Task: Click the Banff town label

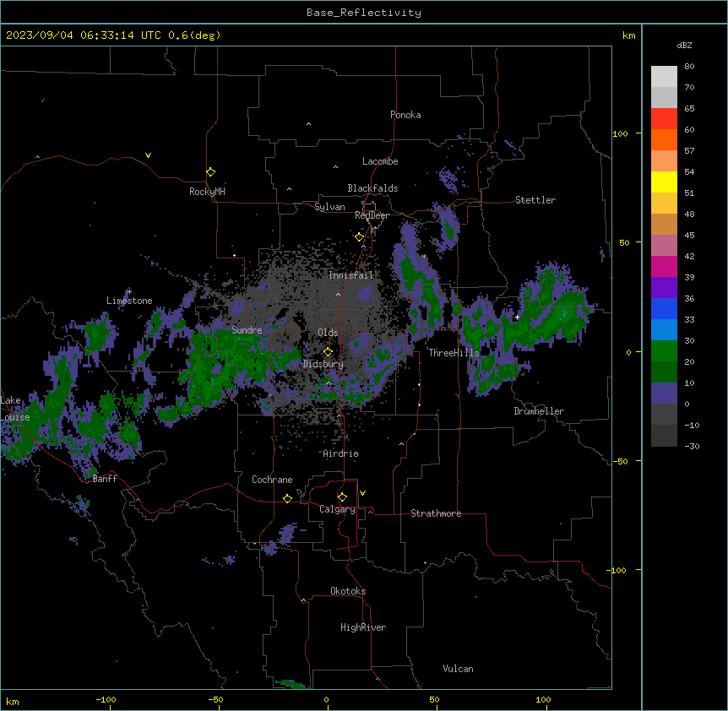Action: pos(105,479)
